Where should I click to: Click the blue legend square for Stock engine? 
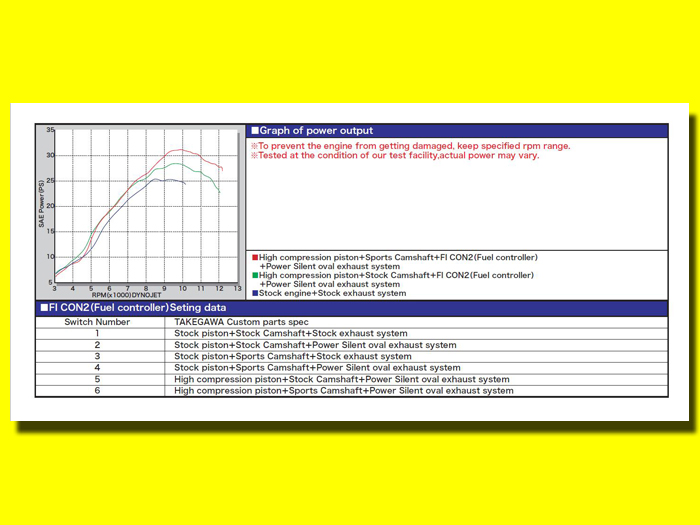(x=255, y=293)
